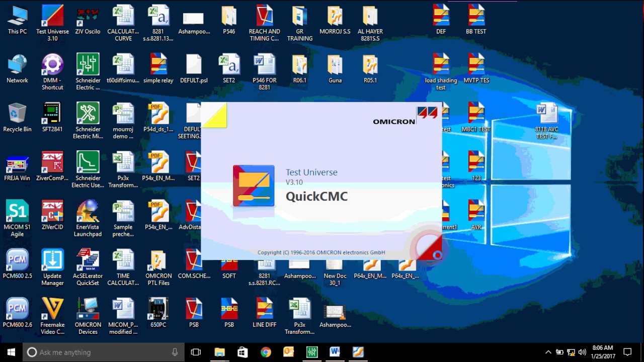Screen dimensions: 644x362
Task: Open the OMICRON PTL Files folder
Action: 158,267
